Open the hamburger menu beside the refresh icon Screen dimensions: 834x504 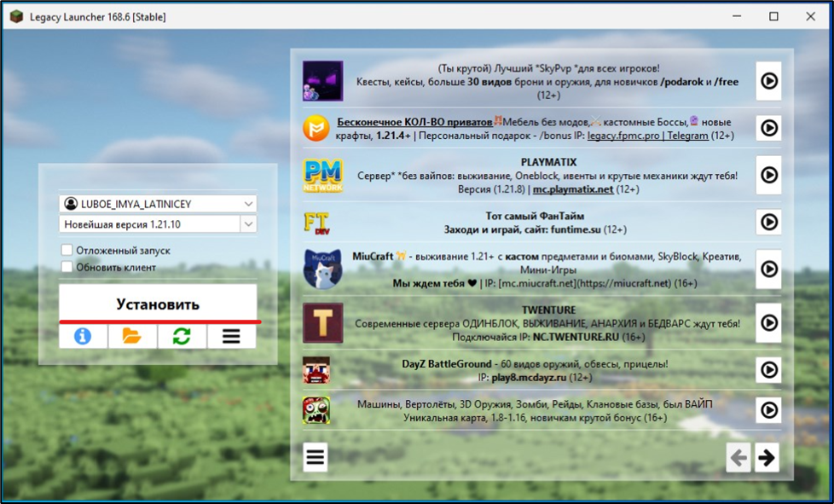[231, 336]
